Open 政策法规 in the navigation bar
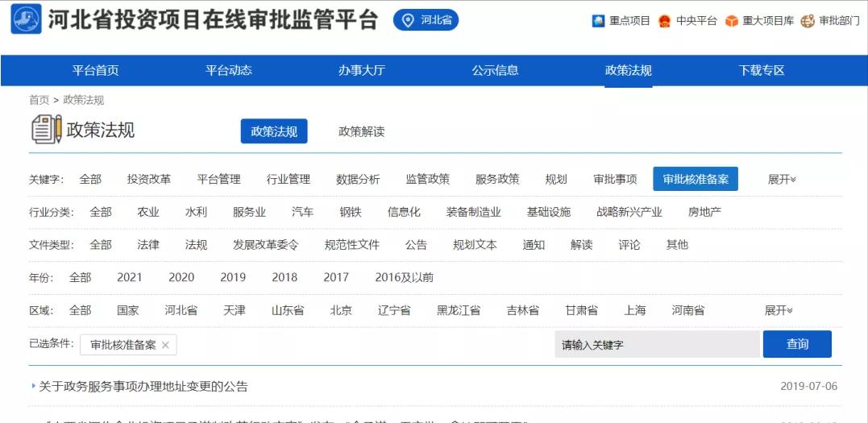Screen dimensions: 868x423 [x=629, y=70]
